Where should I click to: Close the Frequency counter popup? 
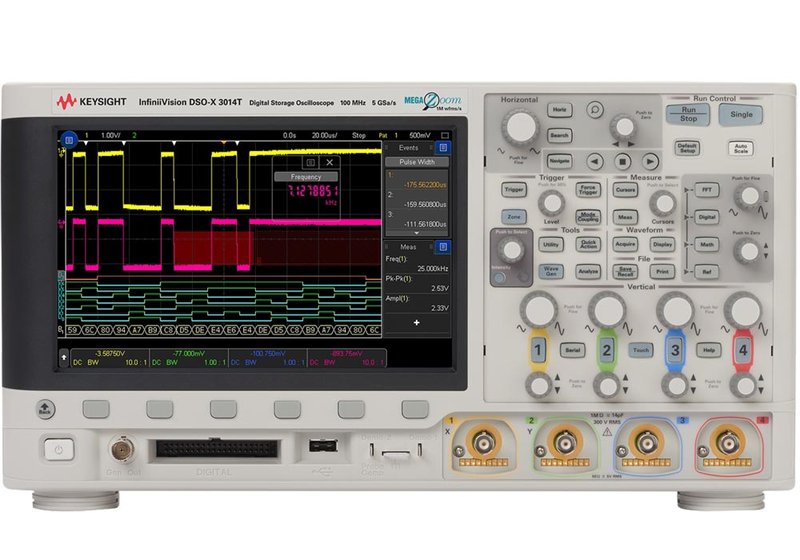(x=330, y=162)
